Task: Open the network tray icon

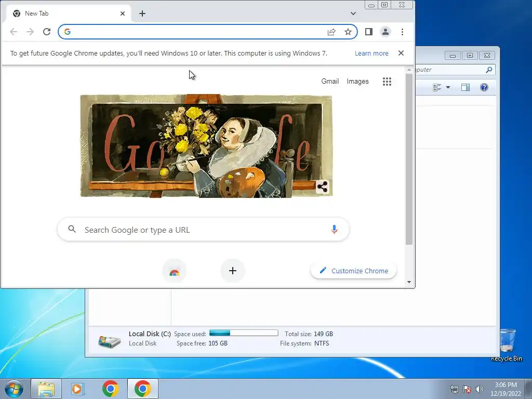Action: (454, 390)
